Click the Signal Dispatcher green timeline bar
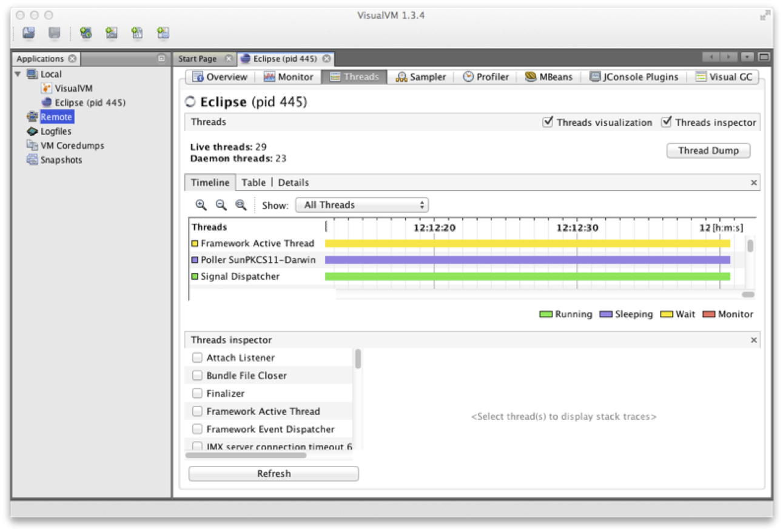The height and width of the screenshot is (532, 783). tap(528, 276)
